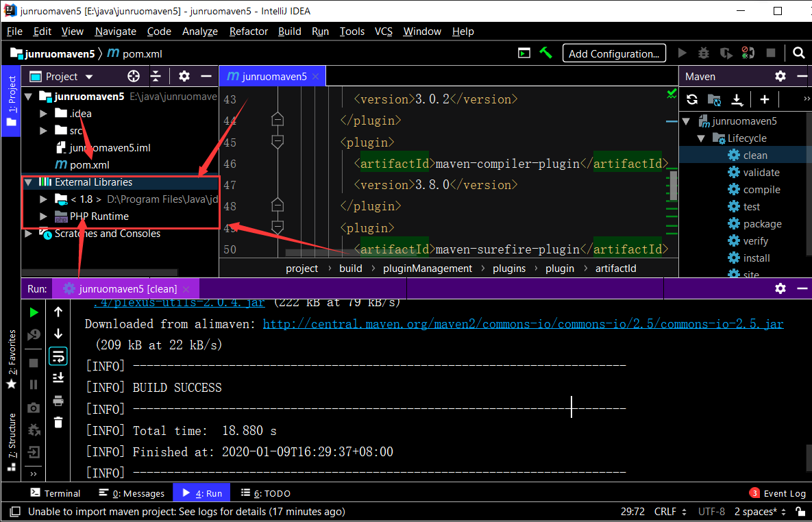Collapse the Lifecycle node in Maven panel
Screen dimensions: 812x522
[701, 138]
